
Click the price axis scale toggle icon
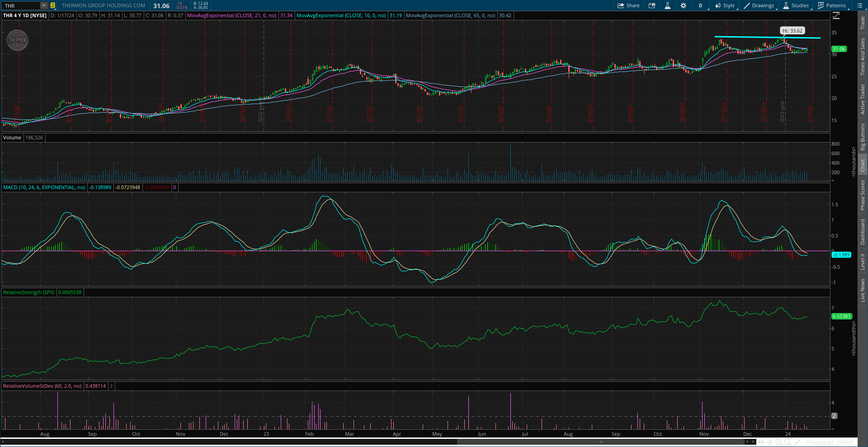(836, 15)
